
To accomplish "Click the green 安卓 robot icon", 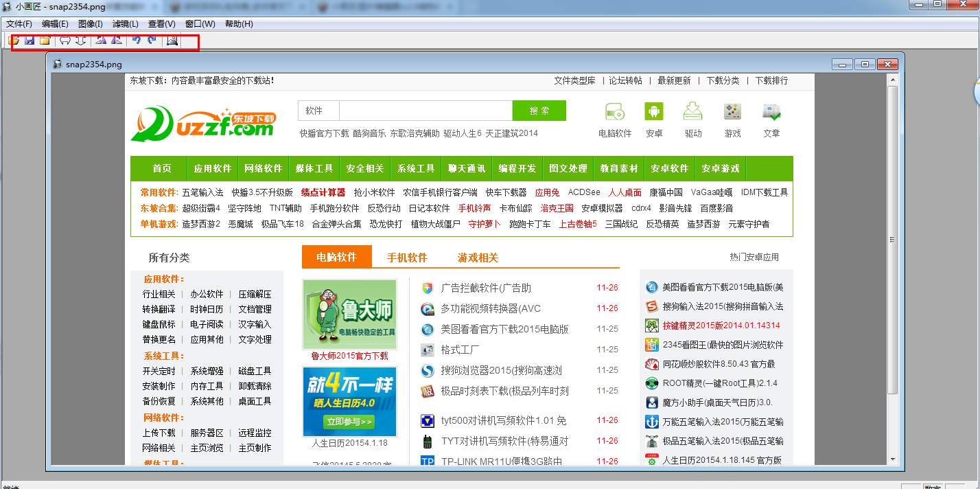I will pyautogui.click(x=653, y=111).
